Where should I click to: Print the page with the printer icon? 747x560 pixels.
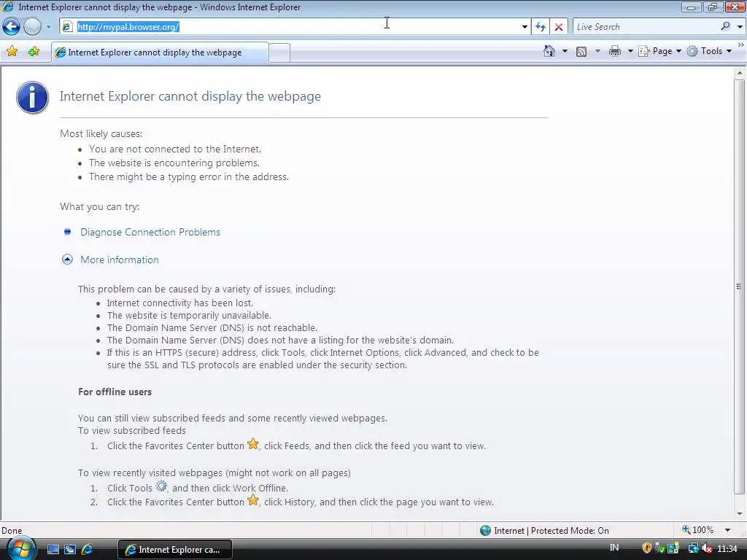[x=614, y=51]
